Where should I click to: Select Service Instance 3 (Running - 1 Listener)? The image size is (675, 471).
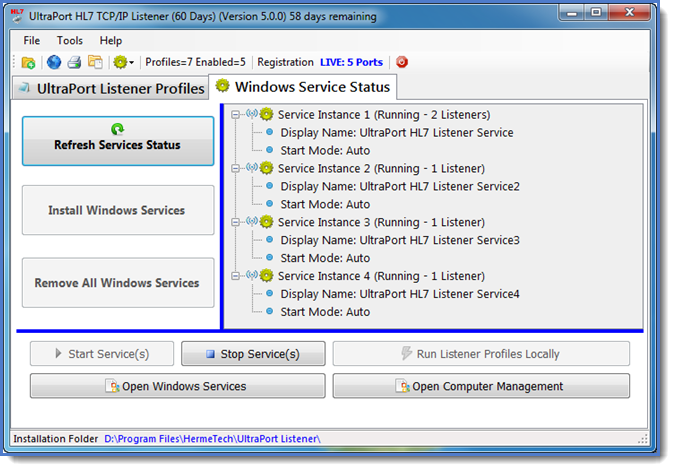click(x=381, y=222)
